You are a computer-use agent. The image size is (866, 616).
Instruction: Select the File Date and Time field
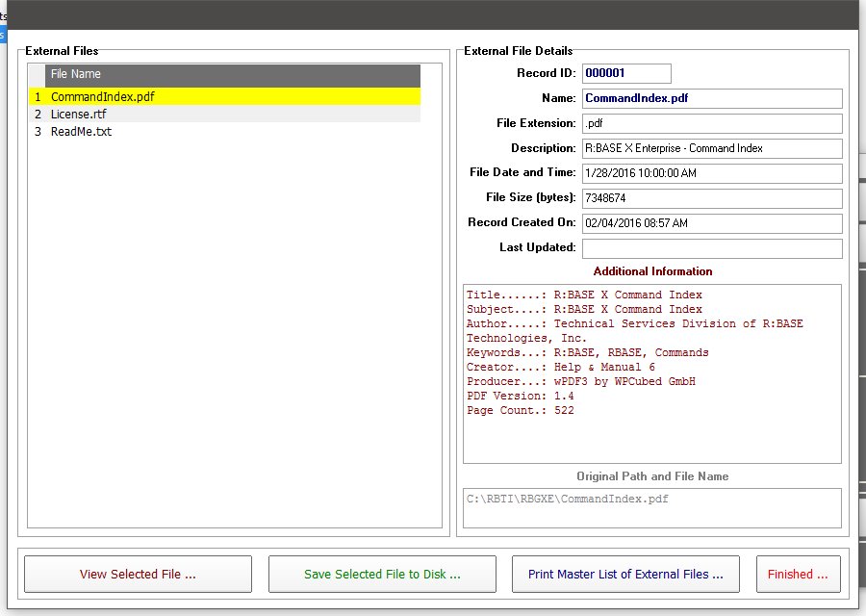coord(711,173)
